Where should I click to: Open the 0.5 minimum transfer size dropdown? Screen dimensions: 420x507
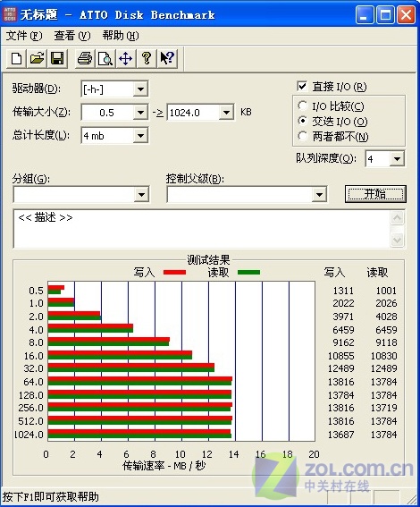[x=140, y=113]
